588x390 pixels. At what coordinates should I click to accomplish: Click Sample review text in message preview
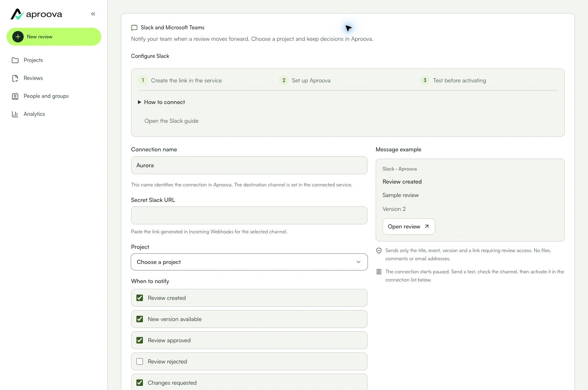[x=401, y=195]
